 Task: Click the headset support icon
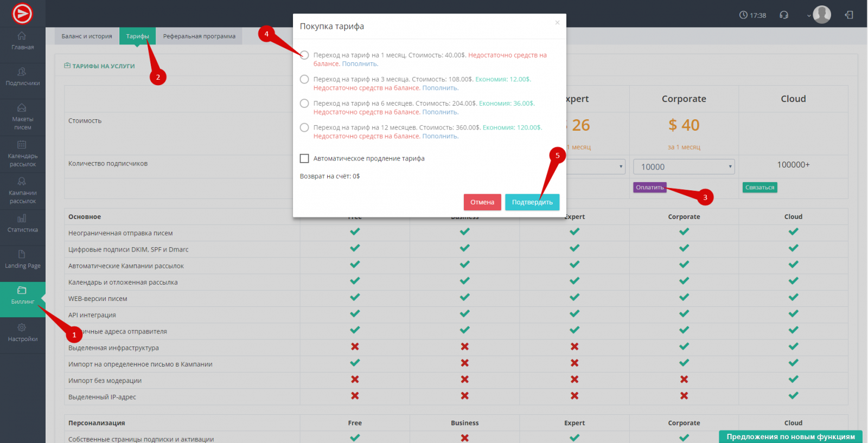784,15
